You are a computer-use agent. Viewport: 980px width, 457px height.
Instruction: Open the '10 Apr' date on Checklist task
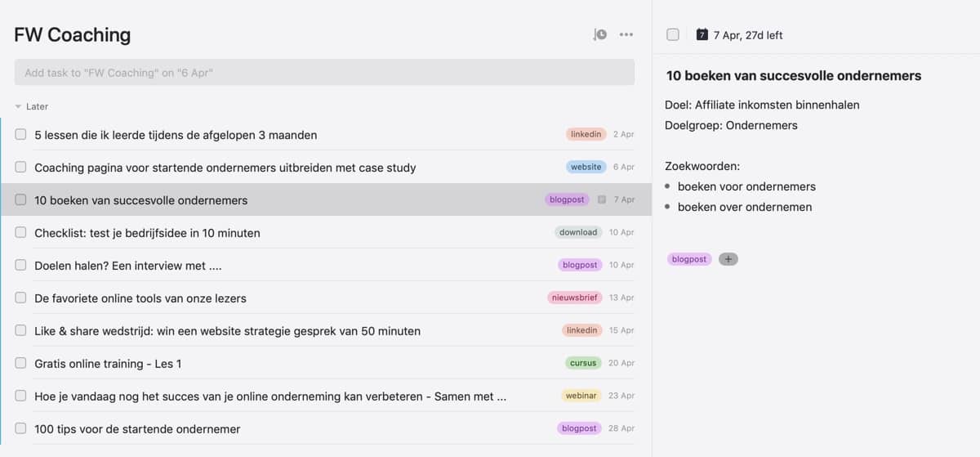point(621,232)
